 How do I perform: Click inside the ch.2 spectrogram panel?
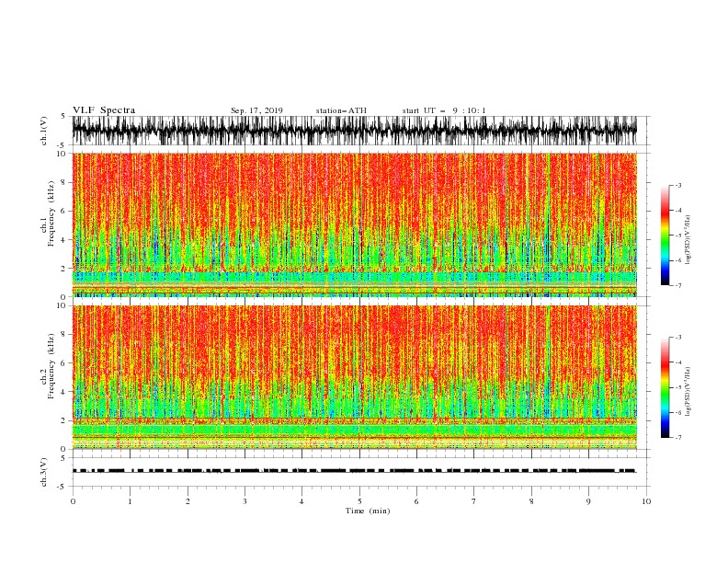pos(354,377)
